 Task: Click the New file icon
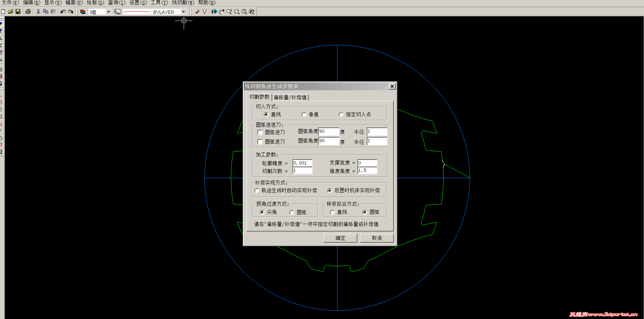tap(3, 11)
